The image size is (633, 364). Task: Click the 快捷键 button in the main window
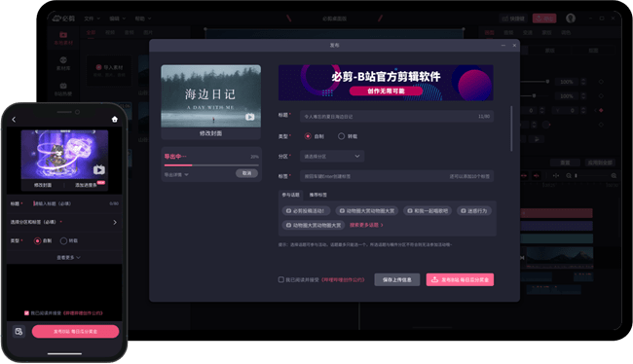pos(513,18)
